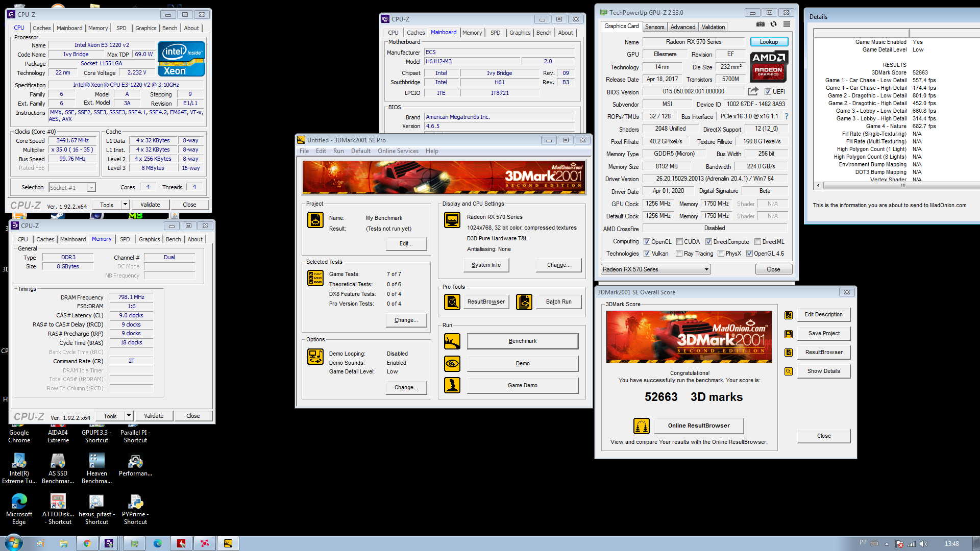Open the Tools dropdown arrow in top CPU-Z
The image size is (980, 551).
pyautogui.click(x=125, y=205)
